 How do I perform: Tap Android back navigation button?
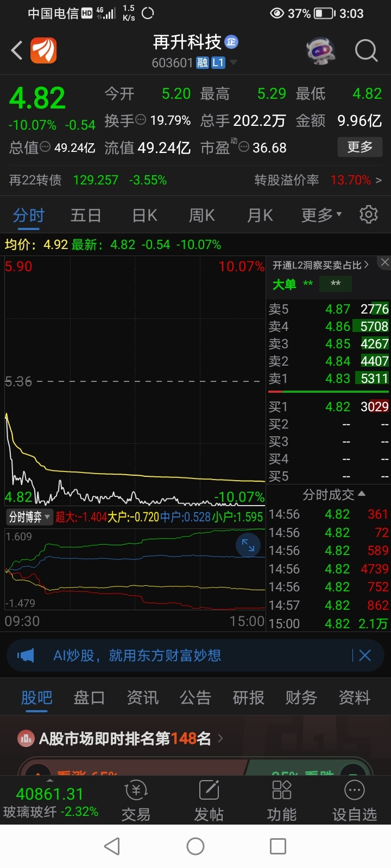pyautogui.click(x=112, y=846)
